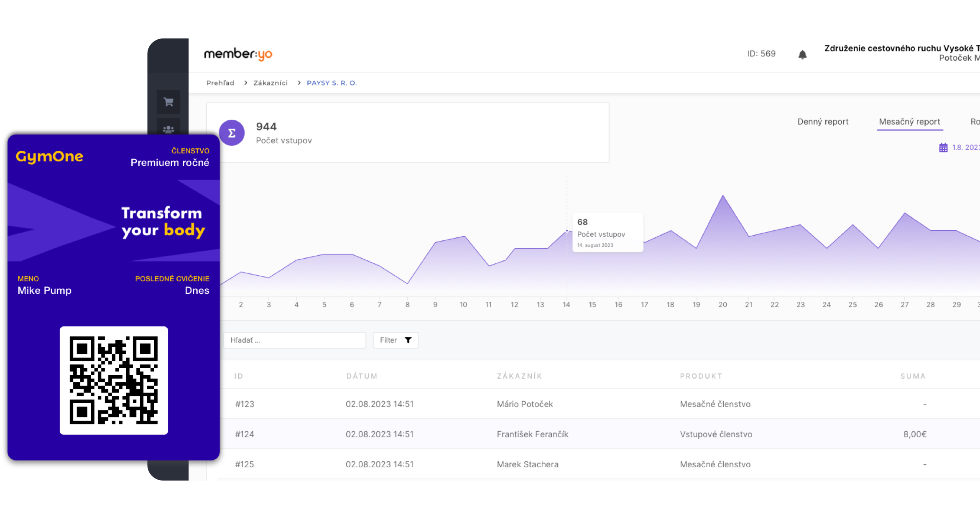Open PAYSY S. R. O. breadcrumb
Screen dimensions: 980x519
[332, 83]
